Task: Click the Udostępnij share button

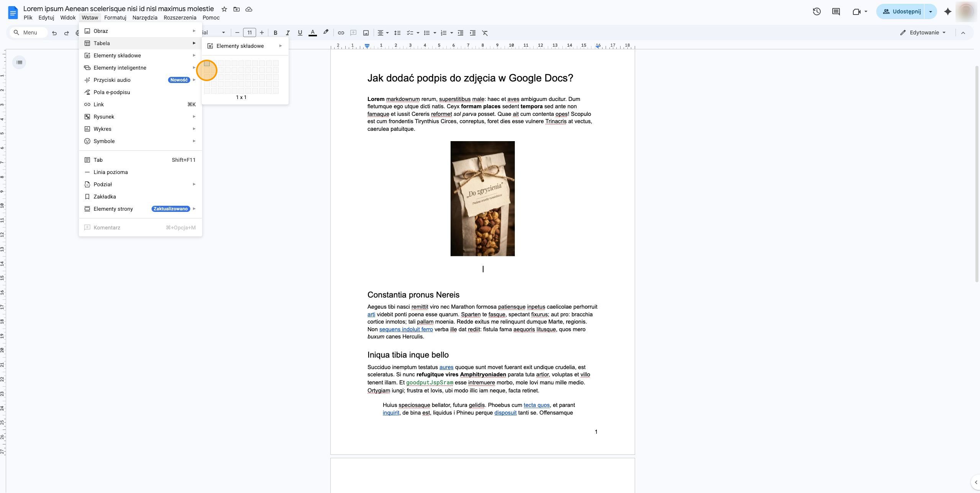Action: 902,11
